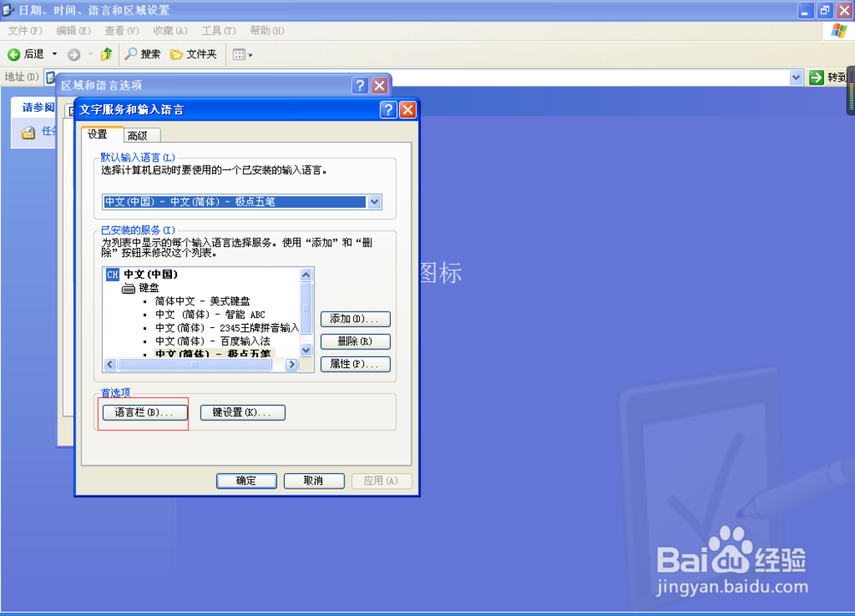
Task: Click the Windows flag logo icon
Action: [839, 31]
